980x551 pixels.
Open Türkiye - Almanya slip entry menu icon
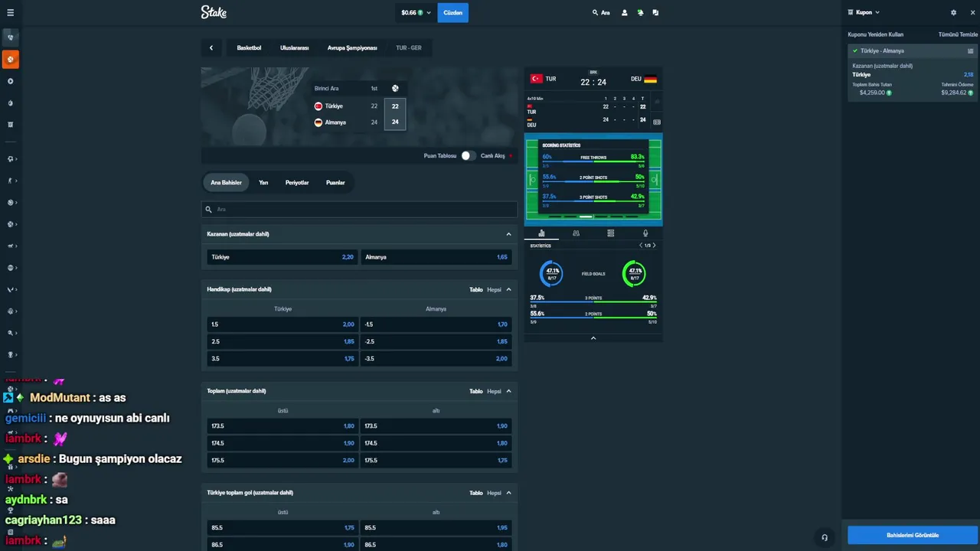point(971,51)
